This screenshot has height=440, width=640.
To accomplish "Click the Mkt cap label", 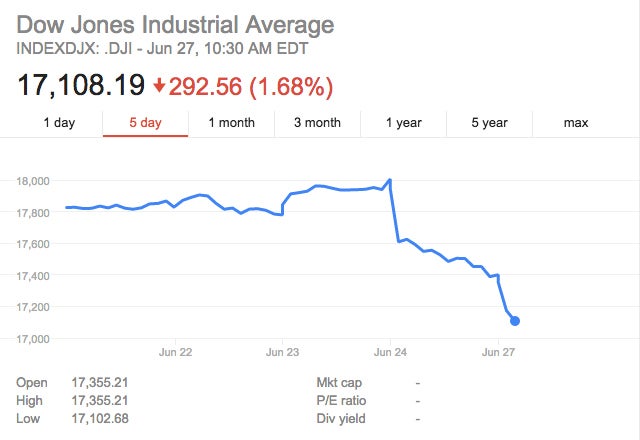I will point(338,382).
